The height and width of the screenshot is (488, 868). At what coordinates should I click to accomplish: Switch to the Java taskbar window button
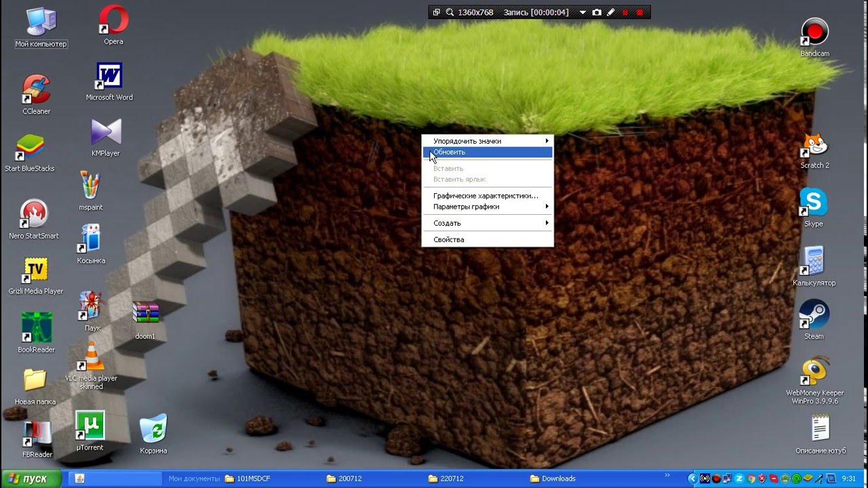click(x=114, y=479)
